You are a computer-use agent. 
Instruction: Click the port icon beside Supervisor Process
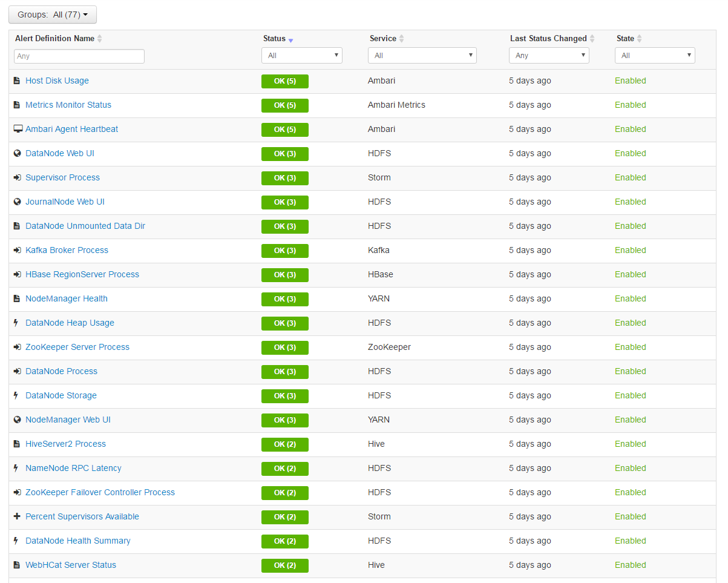pos(17,177)
